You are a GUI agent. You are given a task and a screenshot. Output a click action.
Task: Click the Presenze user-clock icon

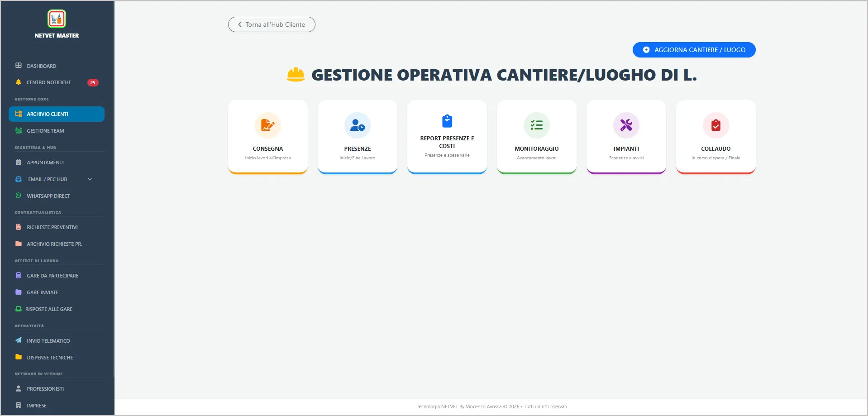coord(358,125)
